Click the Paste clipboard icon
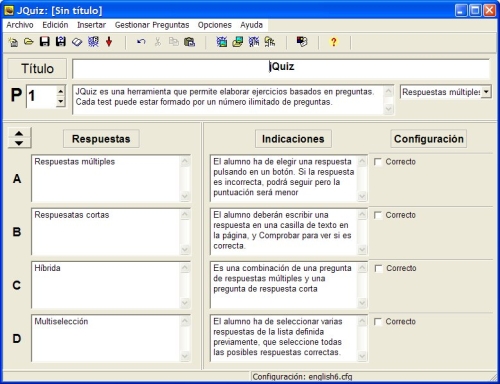The image size is (500, 384). point(189,42)
